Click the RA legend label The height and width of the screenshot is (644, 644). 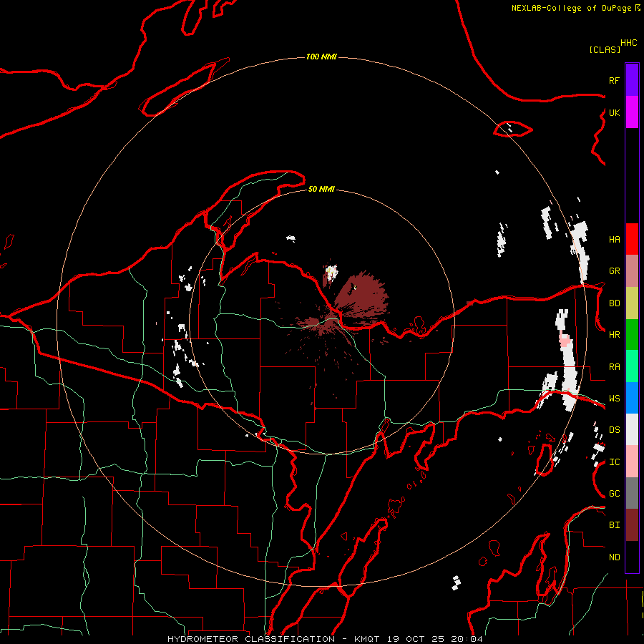point(614,367)
